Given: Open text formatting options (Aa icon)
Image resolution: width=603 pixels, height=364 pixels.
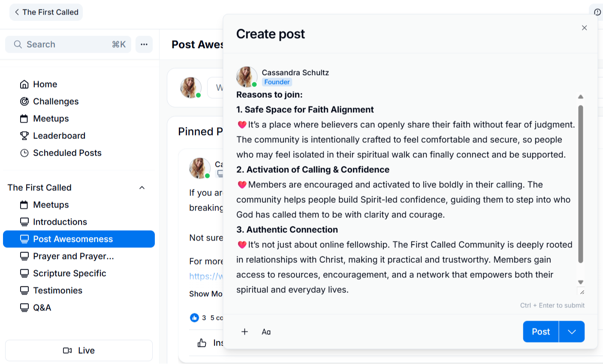Looking at the screenshot, I should [x=266, y=332].
